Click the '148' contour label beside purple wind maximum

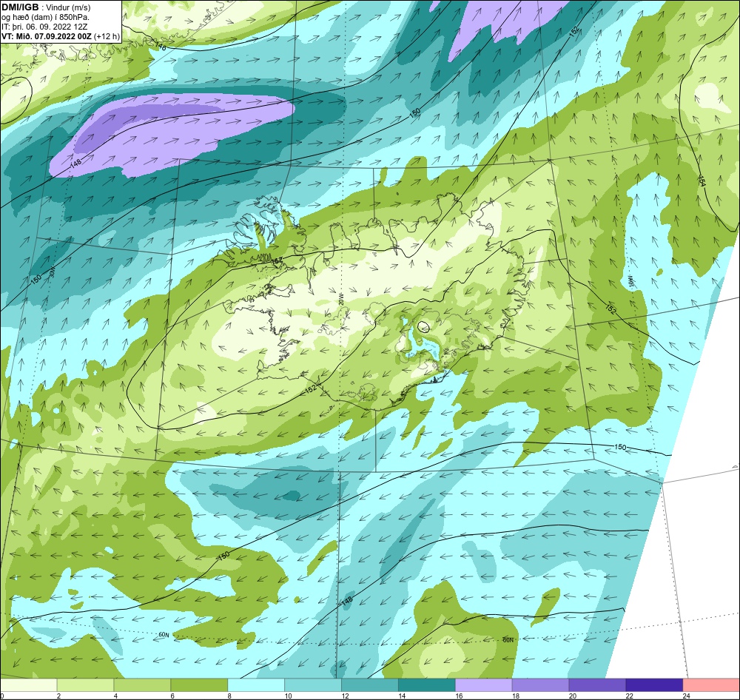tap(75, 164)
